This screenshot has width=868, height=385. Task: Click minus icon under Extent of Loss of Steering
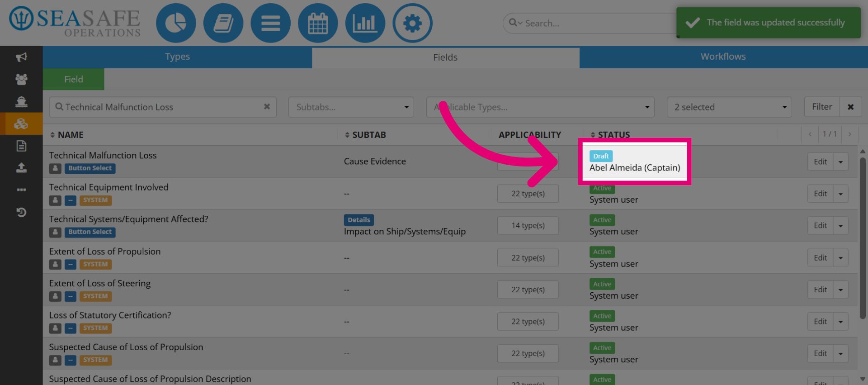(71, 296)
